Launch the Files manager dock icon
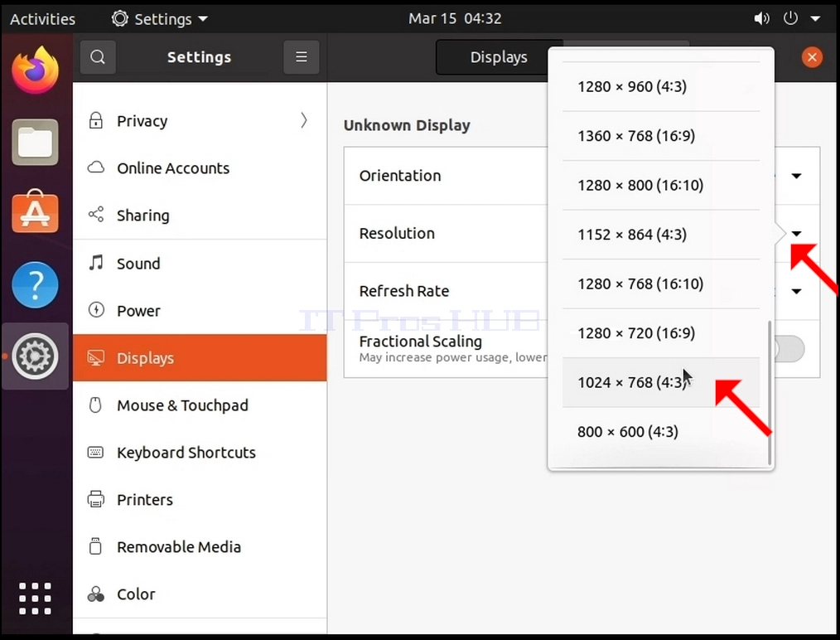Image resolution: width=840 pixels, height=640 pixels. (36, 142)
